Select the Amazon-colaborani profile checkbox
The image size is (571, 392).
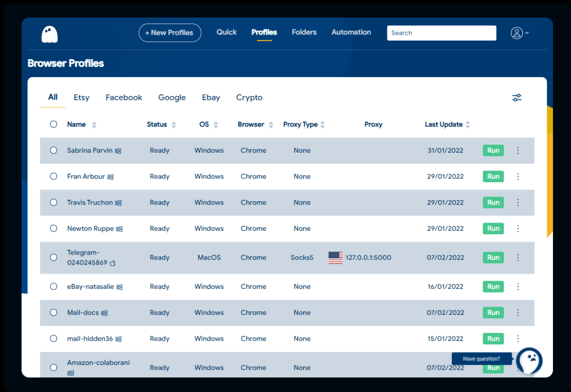(x=53, y=367)
